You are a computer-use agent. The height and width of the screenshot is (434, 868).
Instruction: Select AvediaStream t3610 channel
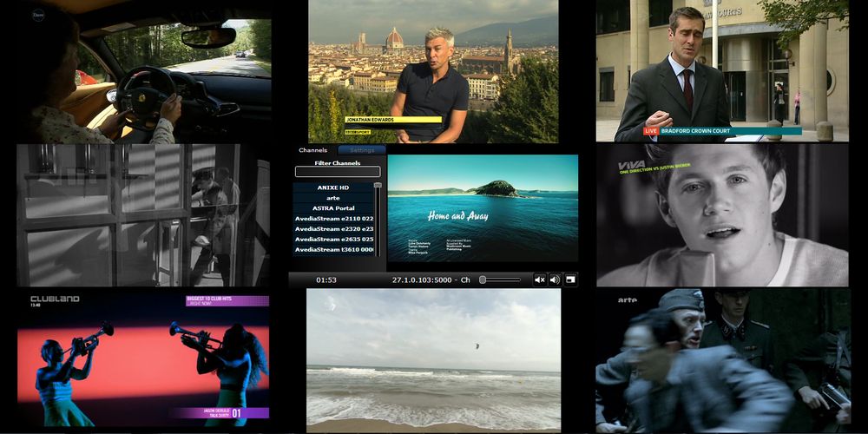333,250
